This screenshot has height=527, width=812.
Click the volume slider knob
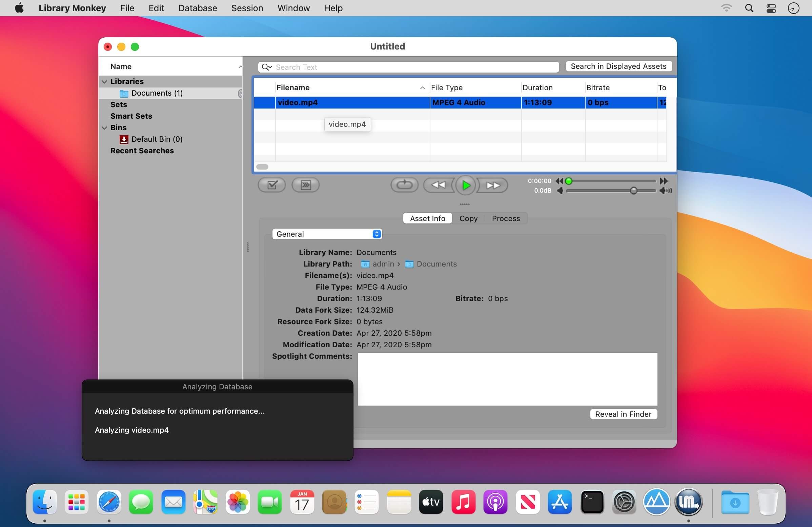pyautogui.click(x=633, y=191)
